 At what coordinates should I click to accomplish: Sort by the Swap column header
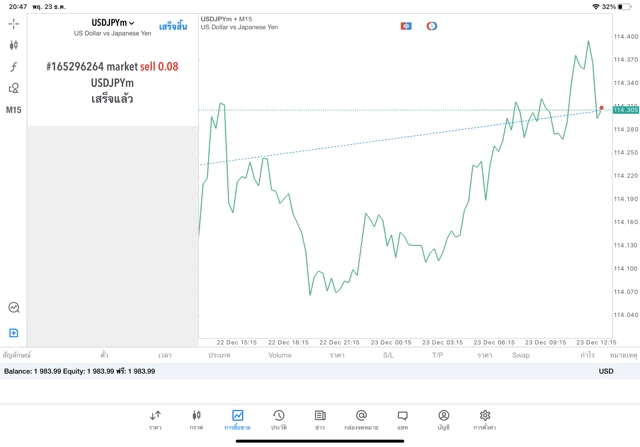521,355
